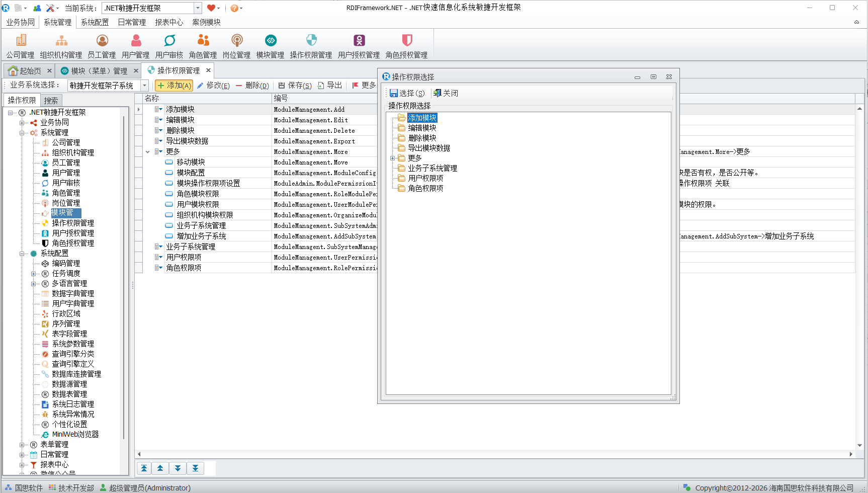Click move-to-bottom arrow button below grid

195,468
